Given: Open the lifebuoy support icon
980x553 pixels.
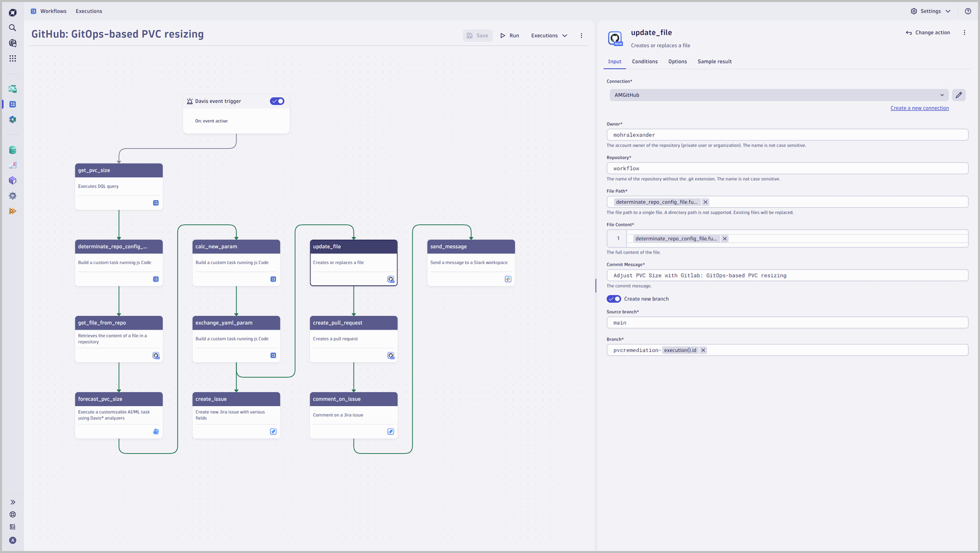Looking at the screenshot, I should (12, 514).
